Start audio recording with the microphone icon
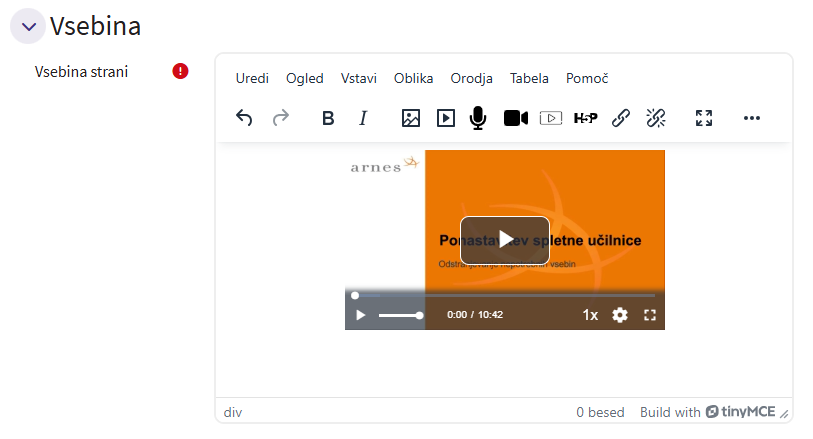Screen dimensions: 813x439 coord(478,118)
